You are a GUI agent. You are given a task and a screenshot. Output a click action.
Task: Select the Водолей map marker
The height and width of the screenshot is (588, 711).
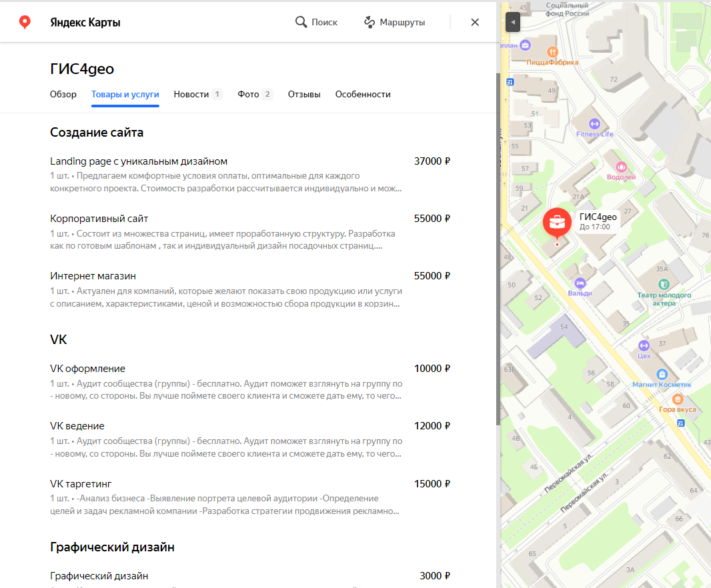[x=621, y=167]
